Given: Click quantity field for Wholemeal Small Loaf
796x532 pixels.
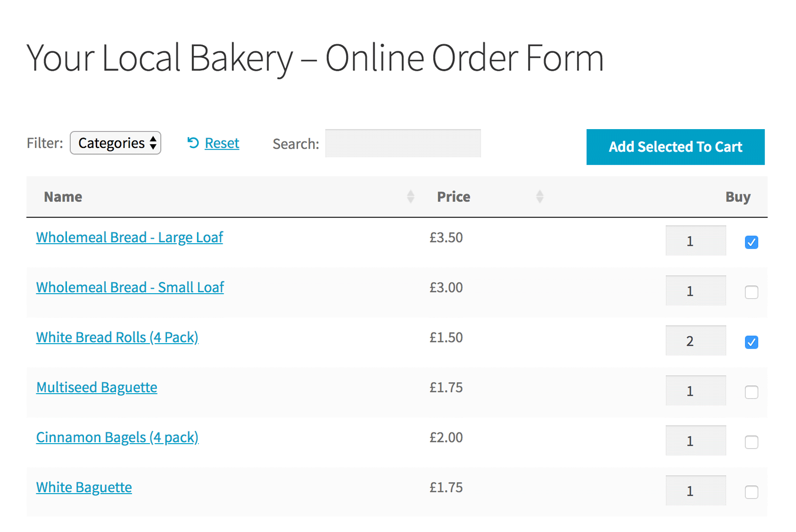Looking at the screenshot, I should click(696, 291).
